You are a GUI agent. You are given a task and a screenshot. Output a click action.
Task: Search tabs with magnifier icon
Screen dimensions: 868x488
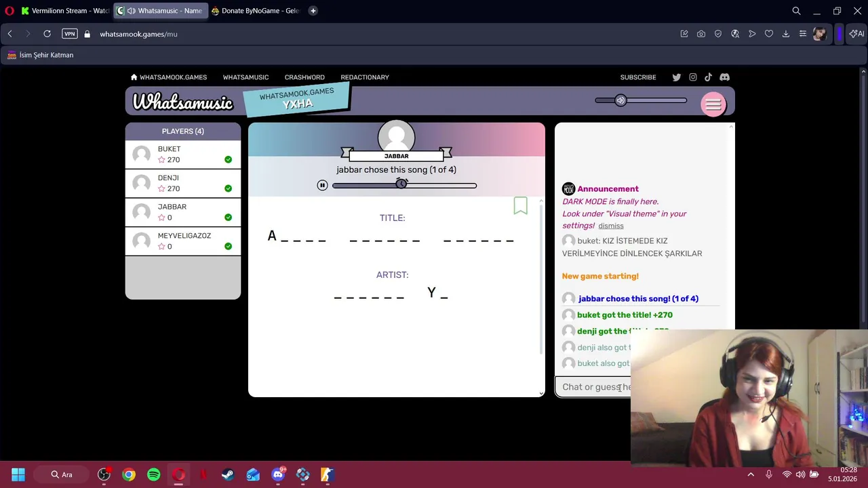(796, 11)
